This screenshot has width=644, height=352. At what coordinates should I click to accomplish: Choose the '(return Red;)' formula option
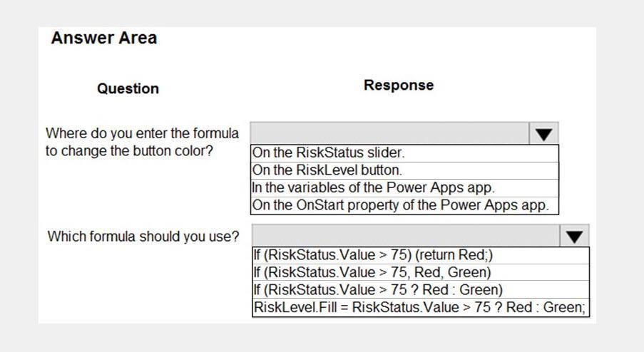[421, 255]
